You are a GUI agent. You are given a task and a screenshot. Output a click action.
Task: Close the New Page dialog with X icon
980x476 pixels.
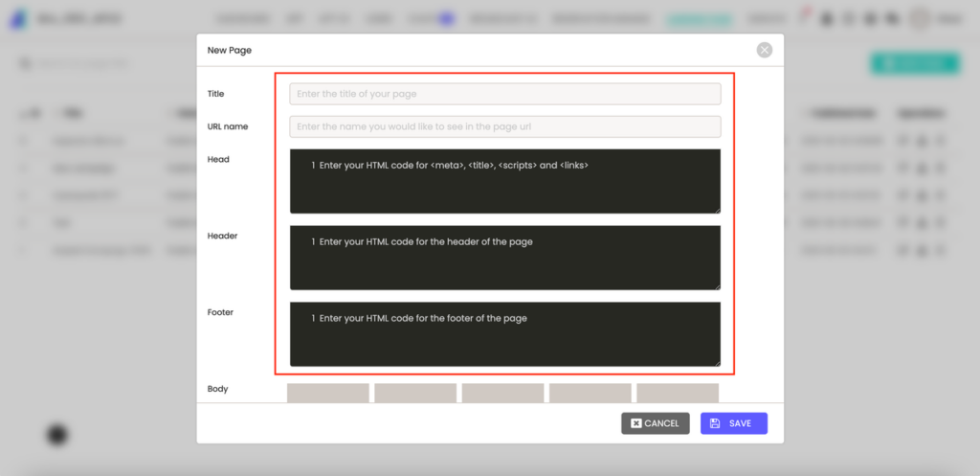point(764,50)
